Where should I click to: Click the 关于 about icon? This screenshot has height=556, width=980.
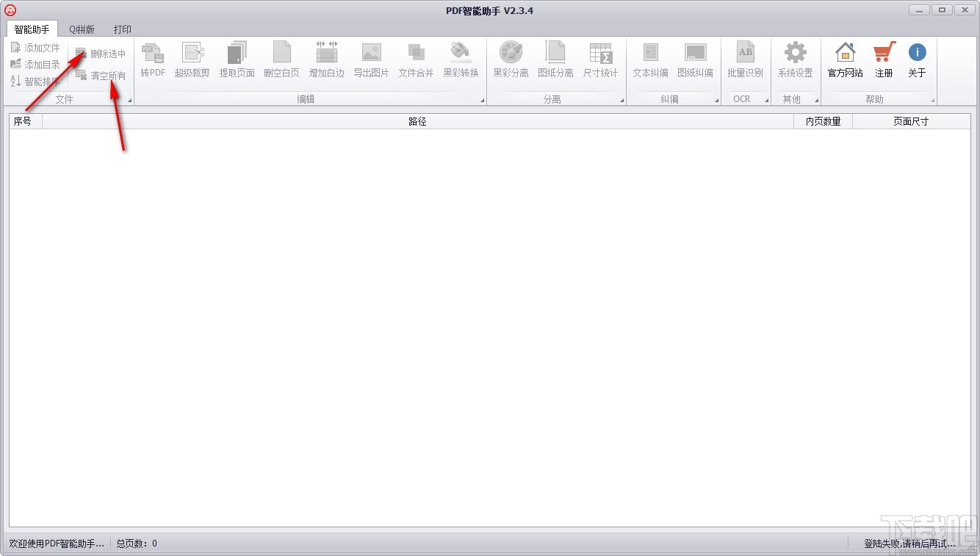point(916,60)
